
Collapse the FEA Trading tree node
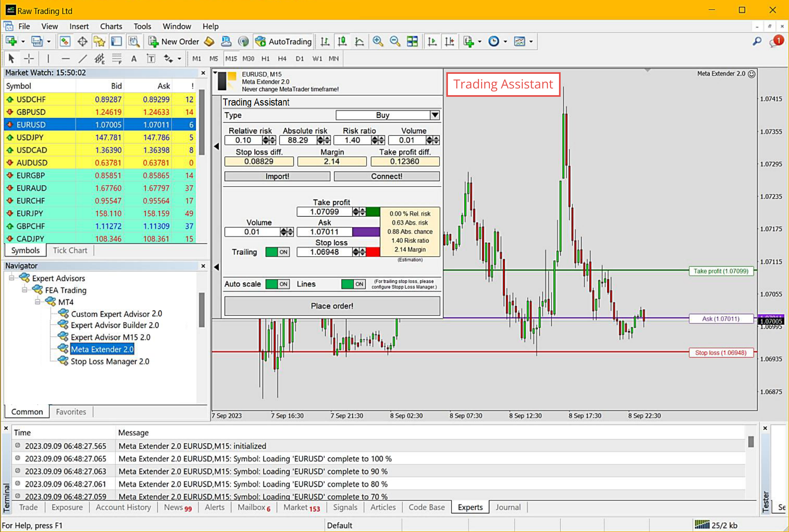25,290
